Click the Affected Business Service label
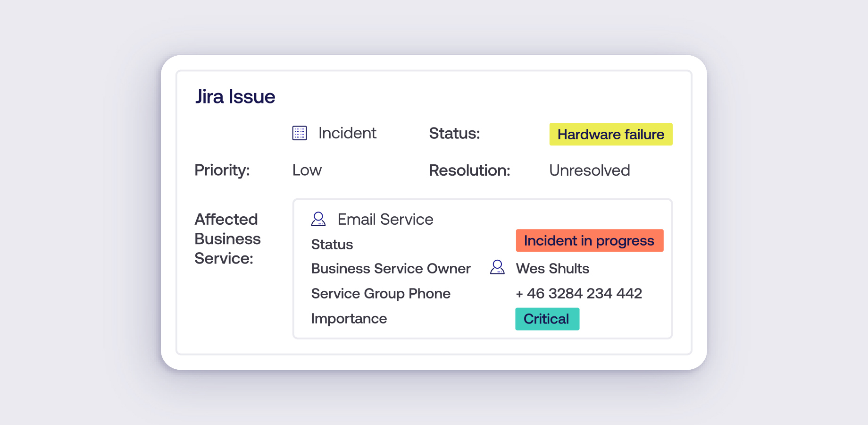This screenshot has height=425, width=868. coord(227,239)
